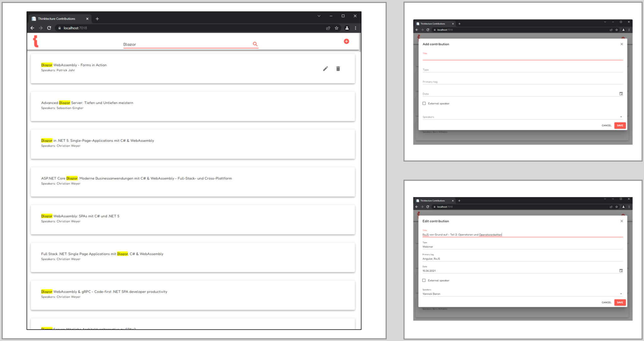Open the three-dot browser menu
644x341 pixels.
click(x=355, y=28)
